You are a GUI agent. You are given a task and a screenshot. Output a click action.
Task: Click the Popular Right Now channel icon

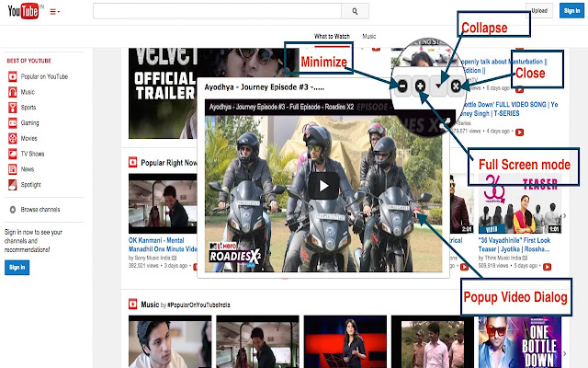[132, 163]
